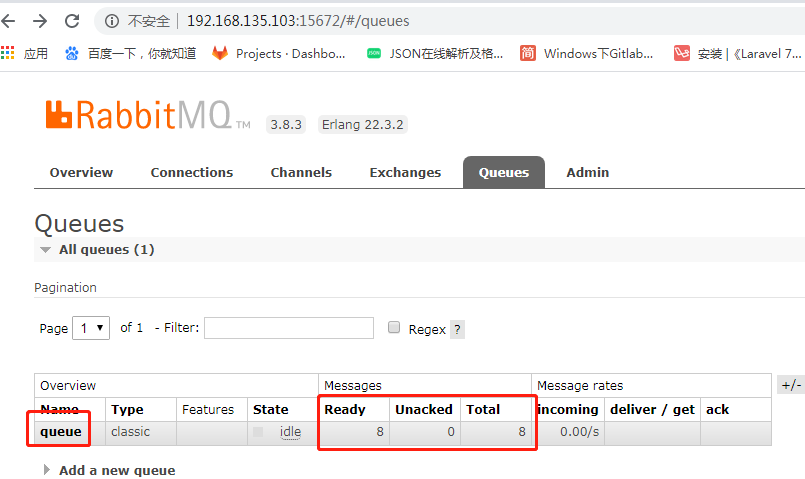Click the Filter text input field
The height and width of the screenshot is (479, 805).
(289, 328)
